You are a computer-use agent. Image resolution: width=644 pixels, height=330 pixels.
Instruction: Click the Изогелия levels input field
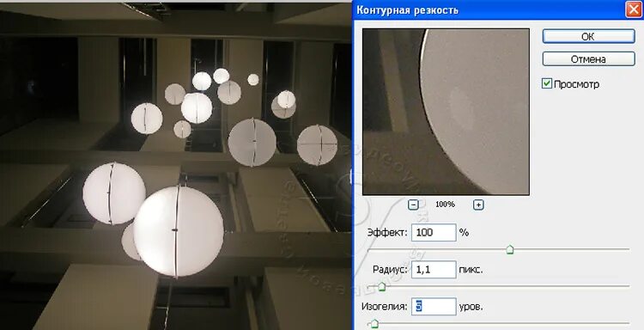pyautogui.click(x=434, y=307)
